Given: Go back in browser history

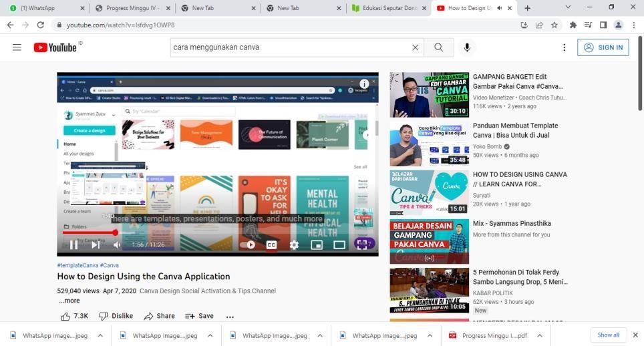Looking at the screenshot, I should coord(10,25).
